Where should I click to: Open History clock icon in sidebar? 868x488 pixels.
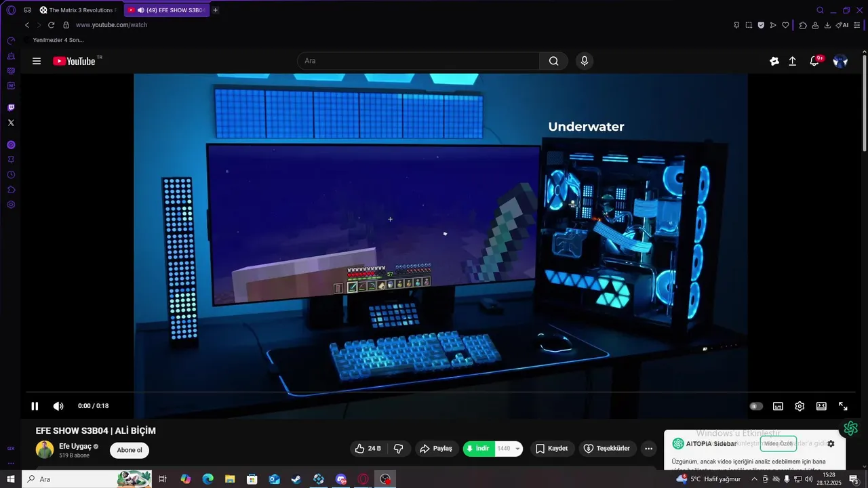[x=11, y=175]
